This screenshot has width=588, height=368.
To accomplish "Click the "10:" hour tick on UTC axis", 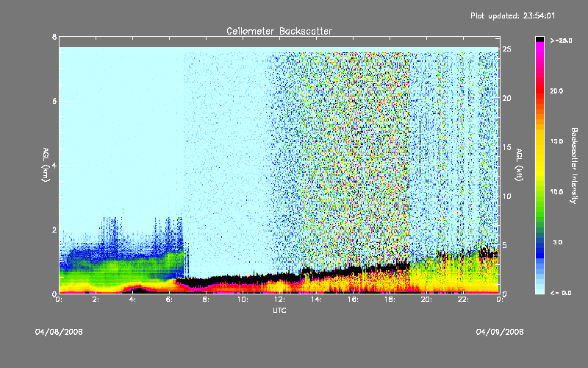I will pyautogui.click(x=243, y=300).
